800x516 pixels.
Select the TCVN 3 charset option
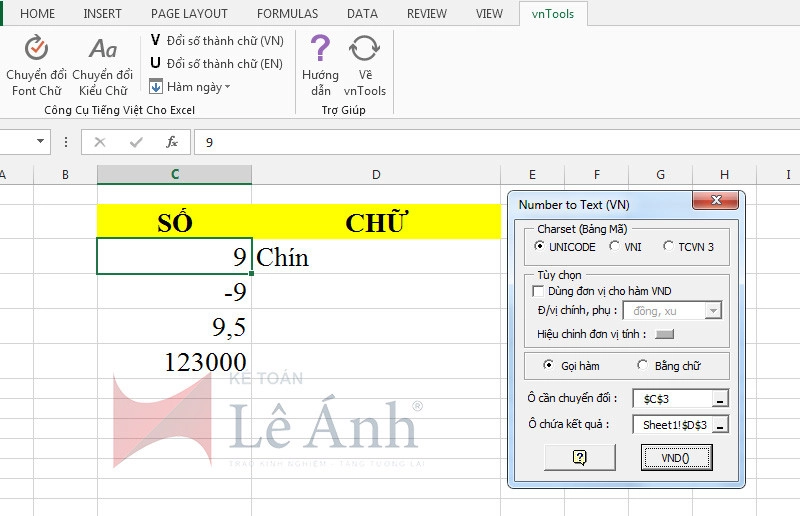[x=669, y=246]
